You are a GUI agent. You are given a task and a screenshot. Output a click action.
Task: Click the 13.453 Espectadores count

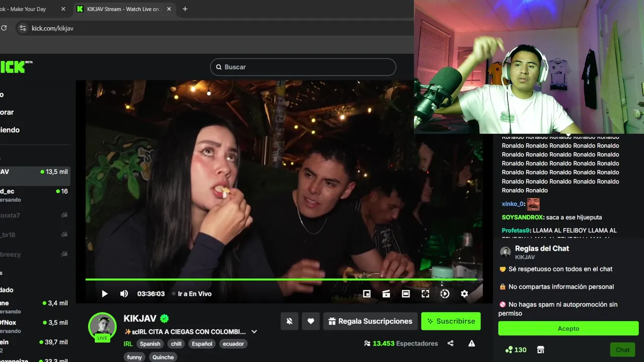401,343
